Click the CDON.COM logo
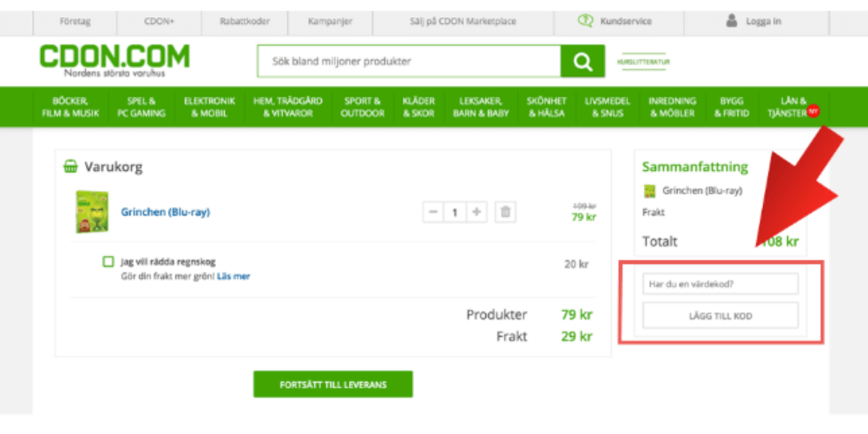Screen dimensions: 868x434 (114, 61)
